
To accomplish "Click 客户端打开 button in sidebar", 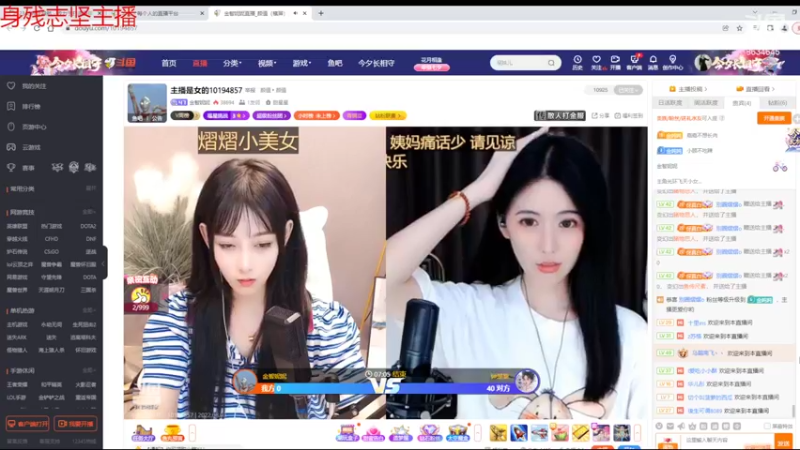I will tap(28, 424).
